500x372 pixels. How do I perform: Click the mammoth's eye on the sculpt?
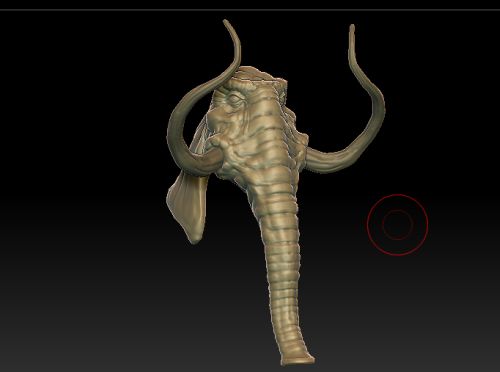click(234, 99)
